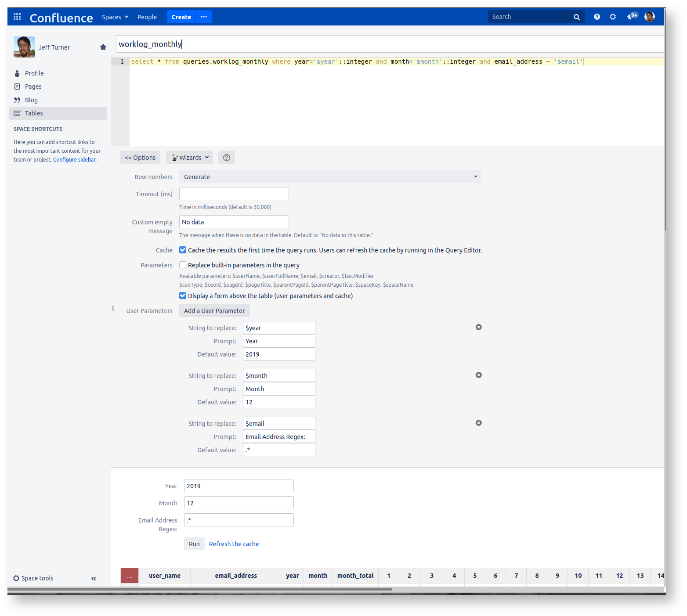Viewport: 687px width, 616px height.
Task: Collapse the sidebar with double chevron
Action: click(x=94, y=579)
